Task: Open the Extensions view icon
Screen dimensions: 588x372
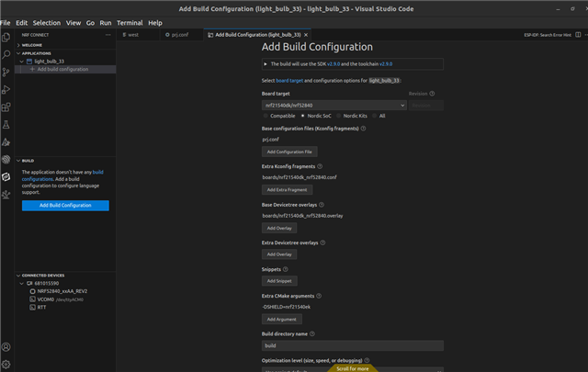Action: [x=6, y=107]
